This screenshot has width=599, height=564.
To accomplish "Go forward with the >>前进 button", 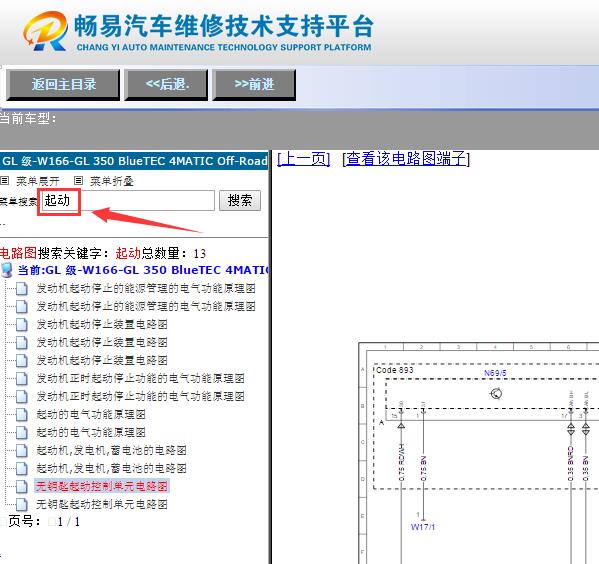I will pos(254,84).
